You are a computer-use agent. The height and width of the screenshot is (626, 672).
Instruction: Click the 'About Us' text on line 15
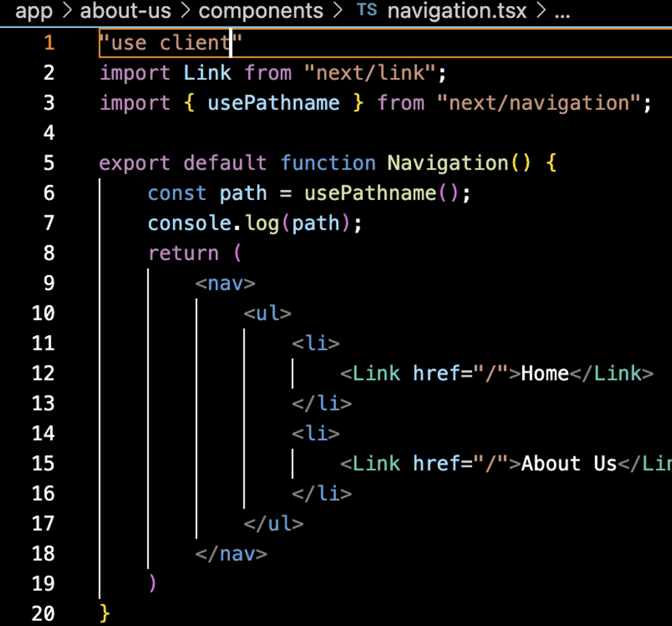(569, 464)
